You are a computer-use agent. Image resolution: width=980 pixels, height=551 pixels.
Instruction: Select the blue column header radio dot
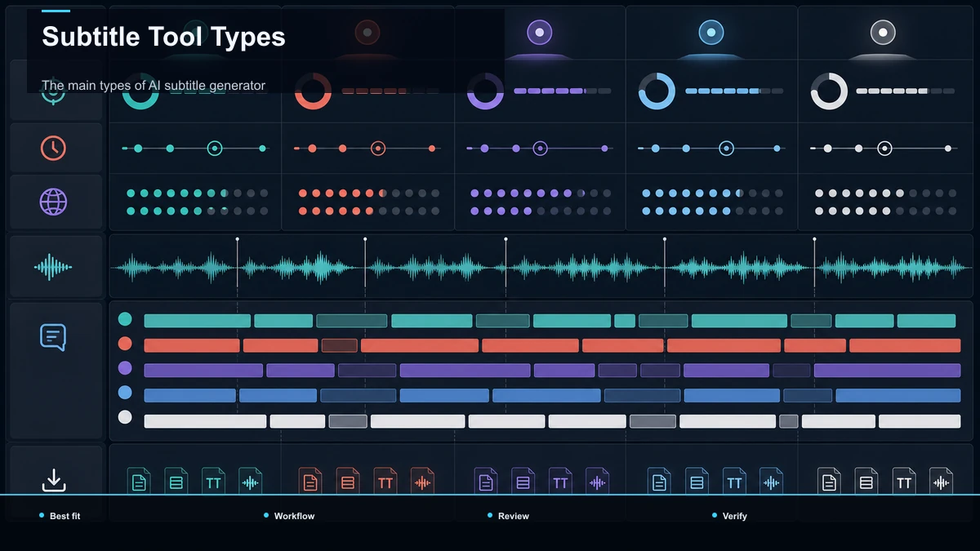coord(711,33)
